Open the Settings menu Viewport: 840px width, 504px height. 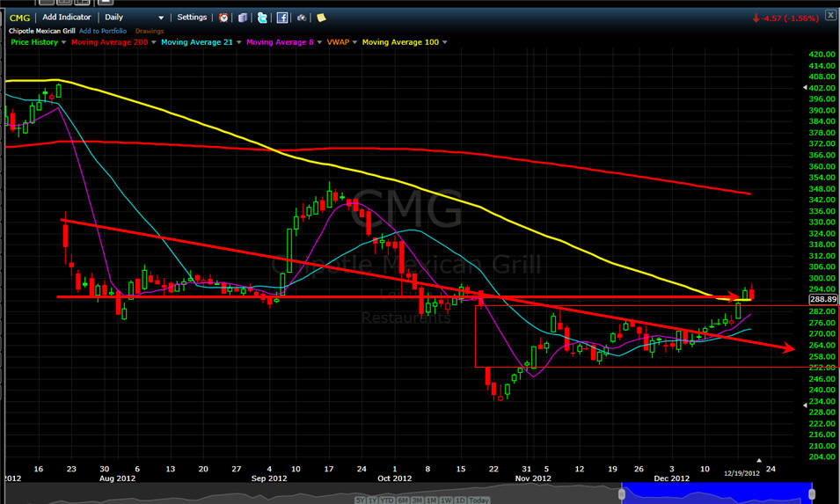tap(192, 18)
